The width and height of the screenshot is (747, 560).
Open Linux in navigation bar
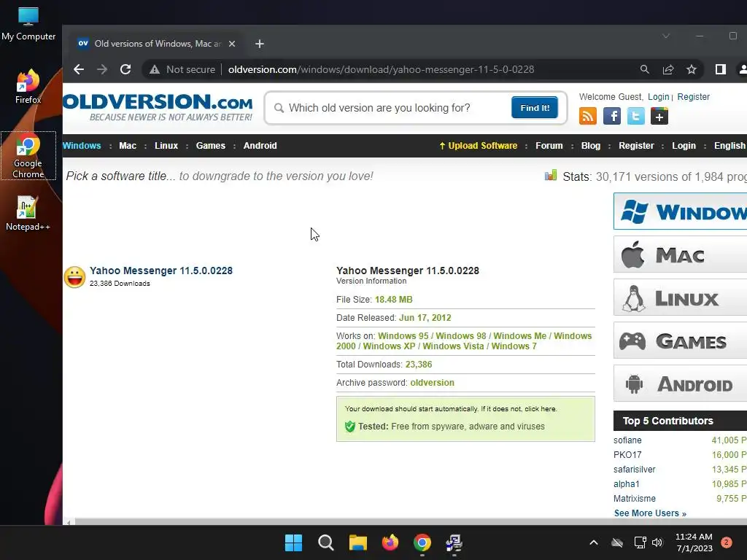(x=166, y=146)
